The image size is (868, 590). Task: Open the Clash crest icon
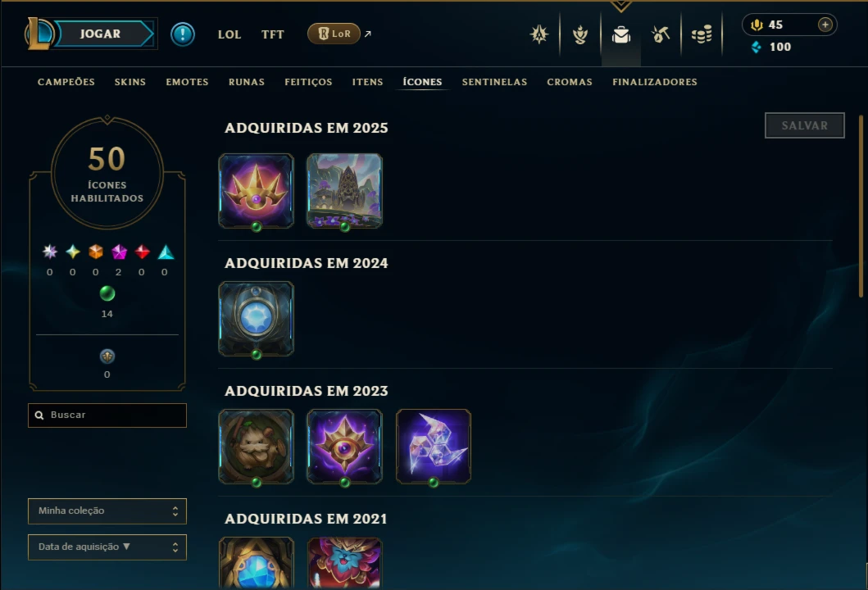pyautogui.click(x=539, y=35)
